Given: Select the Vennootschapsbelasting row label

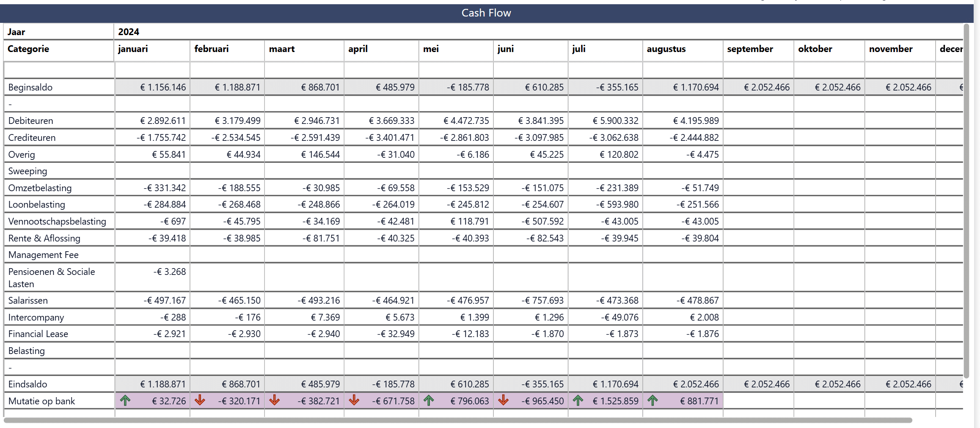Looking at the screenshot, I should click(57, 221).
